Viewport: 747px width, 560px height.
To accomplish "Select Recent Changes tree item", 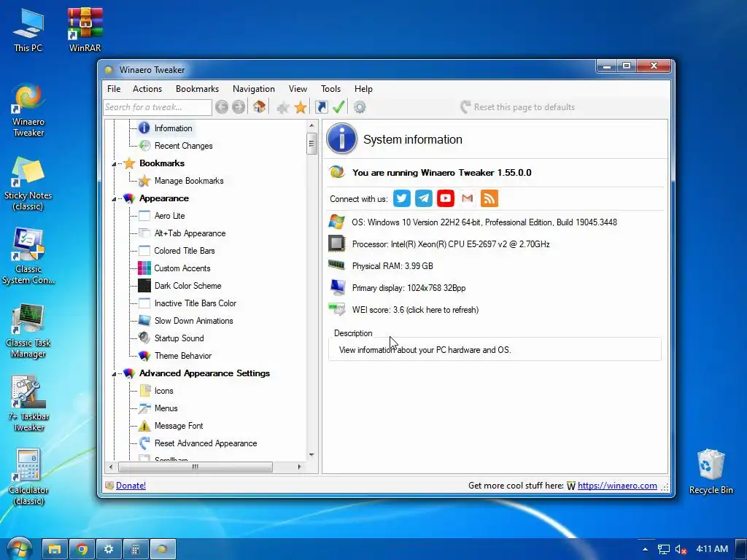I will [x=183, y=146].
